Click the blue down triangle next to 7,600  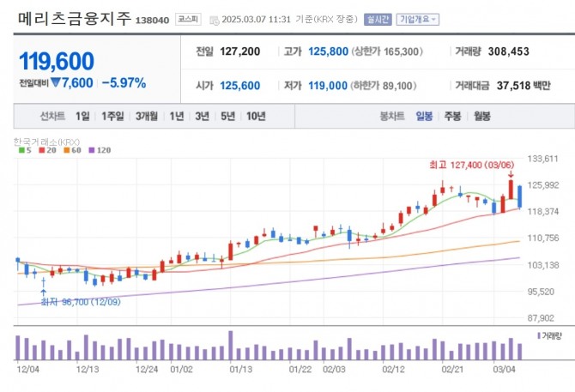click(55, 83)
